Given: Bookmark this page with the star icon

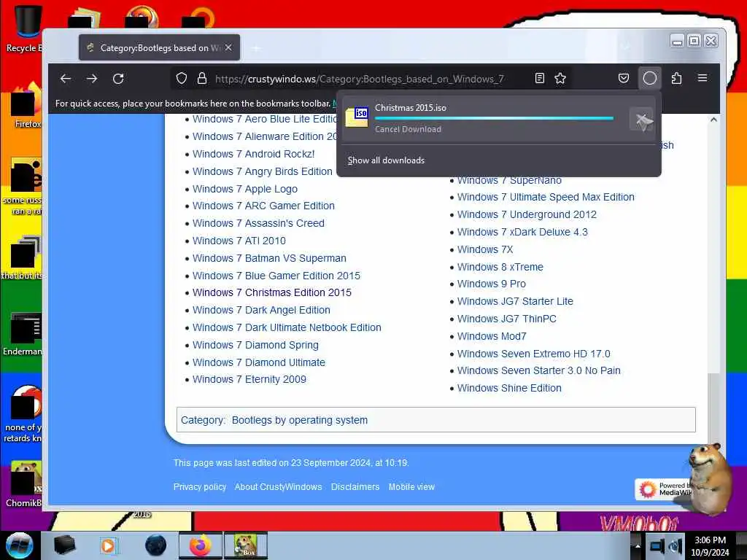Looking at the screenshot, I should (560, 79).
